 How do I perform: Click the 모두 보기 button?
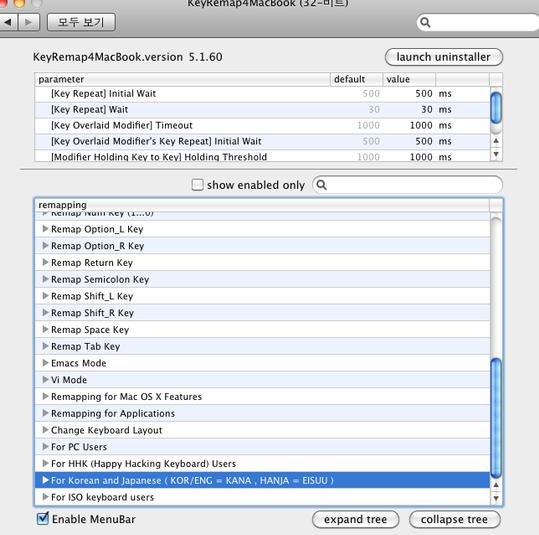pos(81,22)
